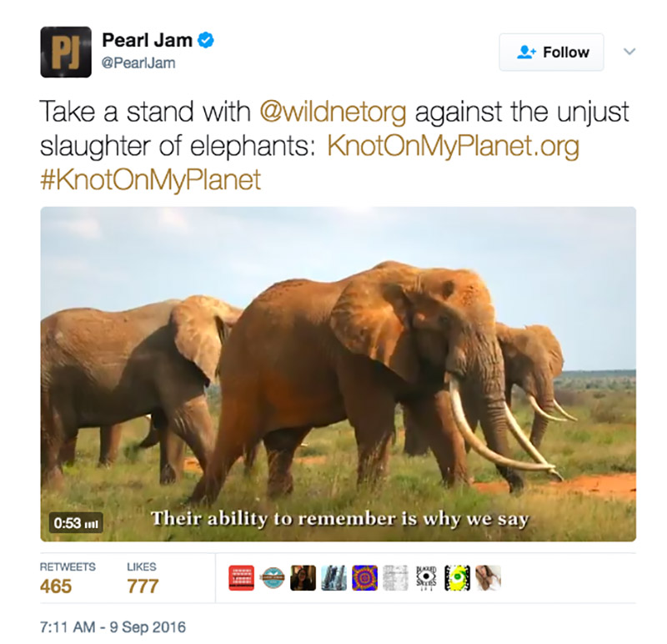View the 465 retweets list
The image size is (667, 644).
click(68, 578)
